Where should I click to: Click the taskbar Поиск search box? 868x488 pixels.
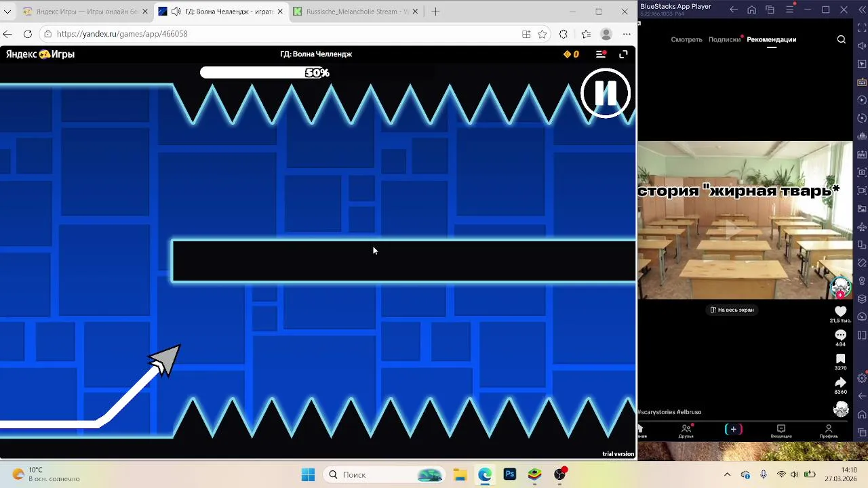coord(386,474)
